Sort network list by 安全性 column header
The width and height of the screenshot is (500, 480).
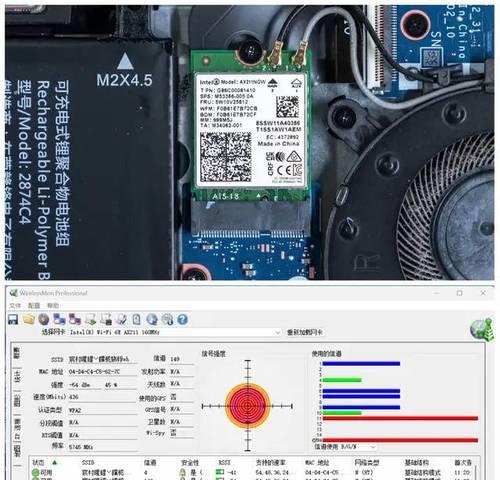click(x=190, y=463)
